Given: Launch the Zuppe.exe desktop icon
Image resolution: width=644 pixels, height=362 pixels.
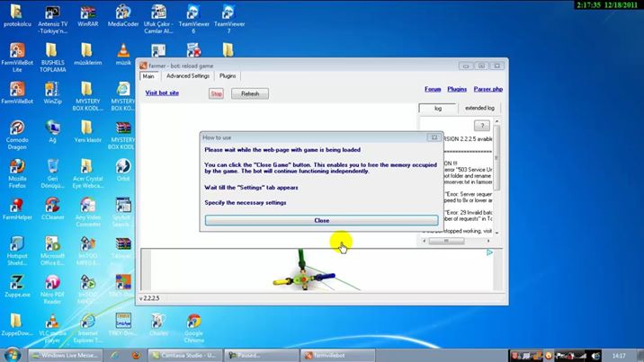Looking at the screenshot, I should 17,287.
